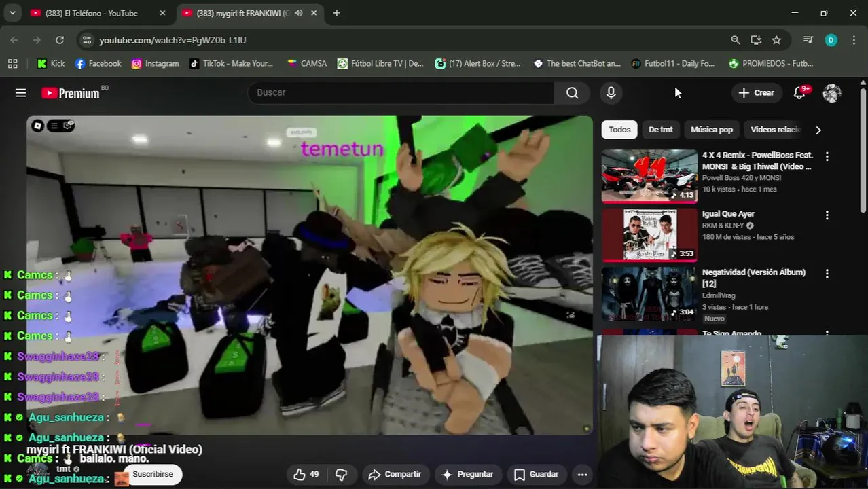This screenshot has width=868, height=489.
Task: Open more actions three-dot menu below video
Action: coord(582,474)
